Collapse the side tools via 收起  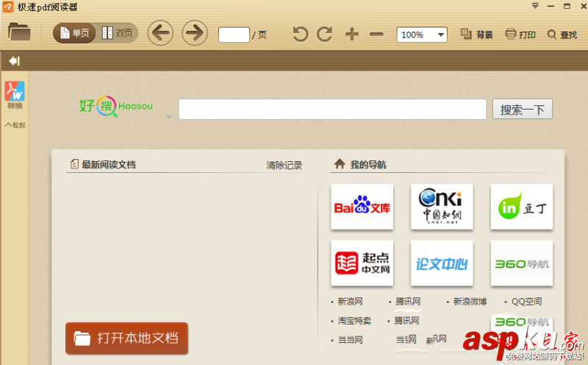coord(15,125)
